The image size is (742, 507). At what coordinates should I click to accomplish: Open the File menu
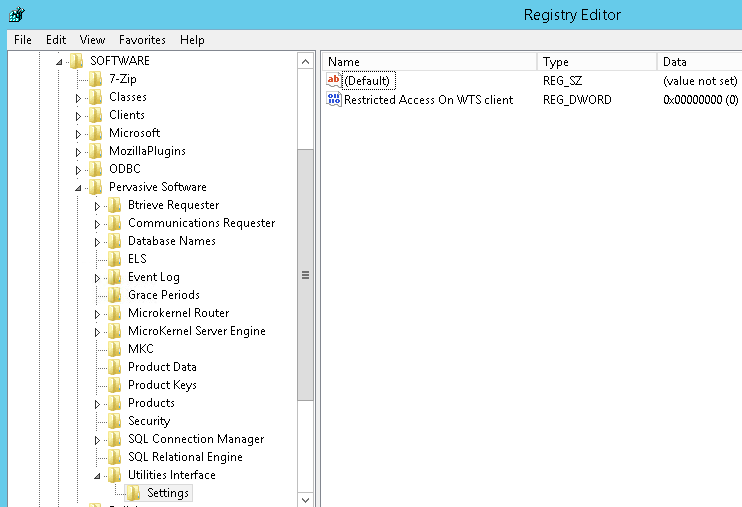pos(23,40)
